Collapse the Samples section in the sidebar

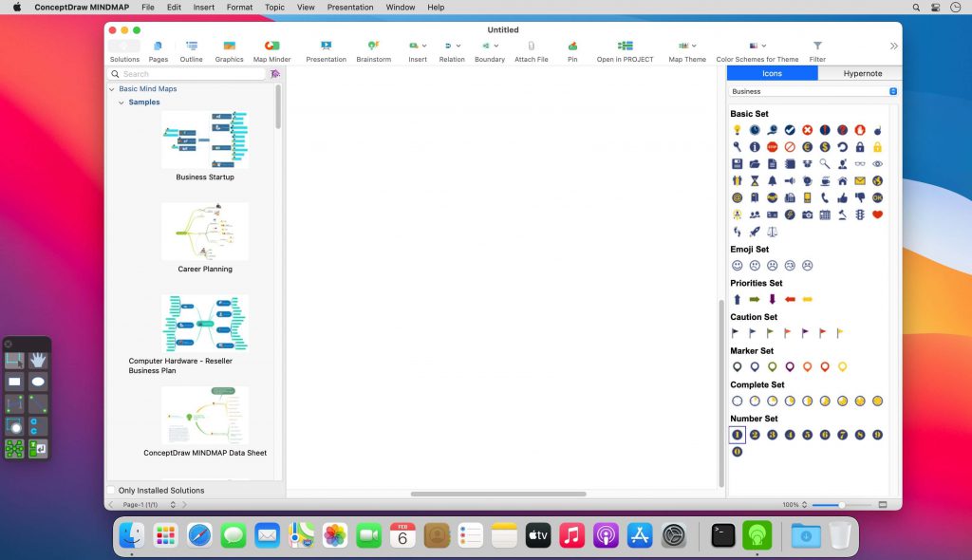coord(121,102)
